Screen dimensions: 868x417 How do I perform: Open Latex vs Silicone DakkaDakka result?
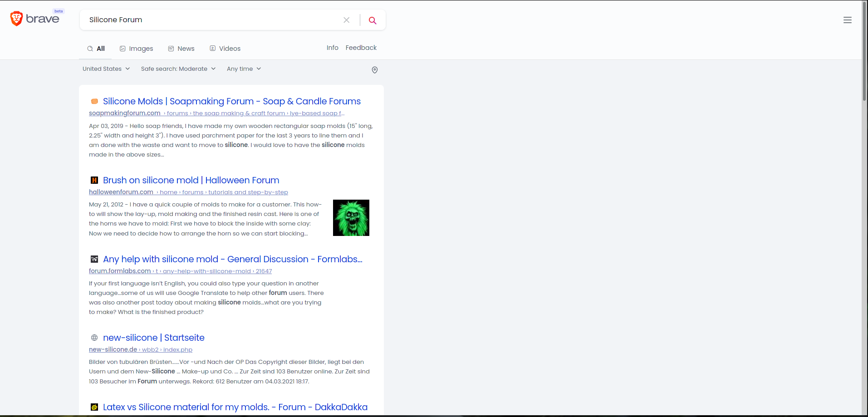pos(235,407)
